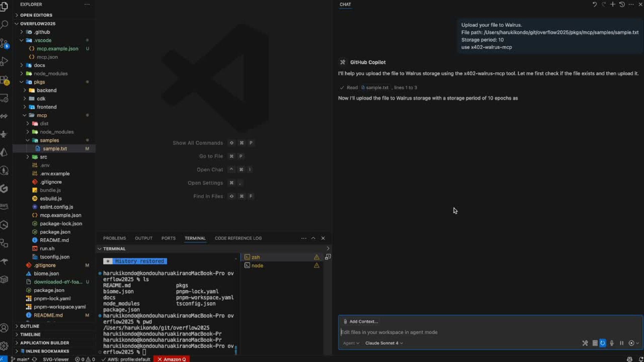The height and width of the screenshot is (362, 644).
Task: Collapse the pkgs folder
Action: (54, 82)
